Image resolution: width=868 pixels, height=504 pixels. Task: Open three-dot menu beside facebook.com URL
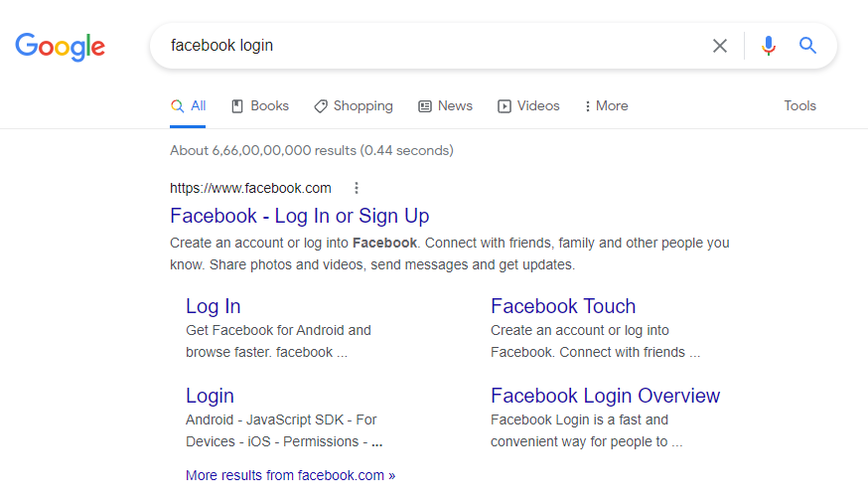point(357,188)
